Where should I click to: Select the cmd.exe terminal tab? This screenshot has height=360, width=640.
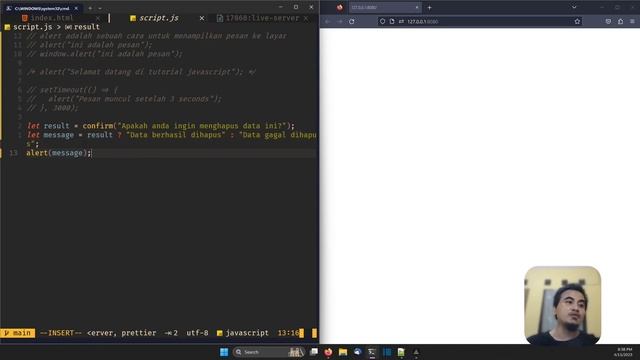coord(42,8)
